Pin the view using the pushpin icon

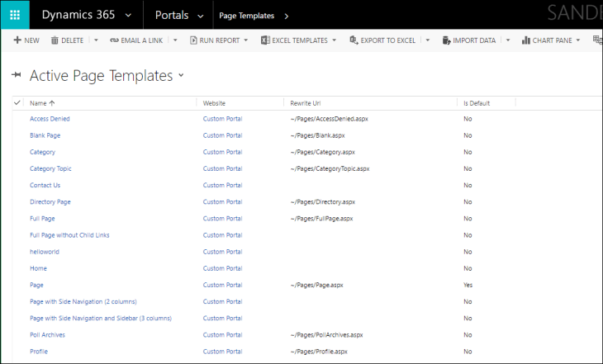[16, 75]
